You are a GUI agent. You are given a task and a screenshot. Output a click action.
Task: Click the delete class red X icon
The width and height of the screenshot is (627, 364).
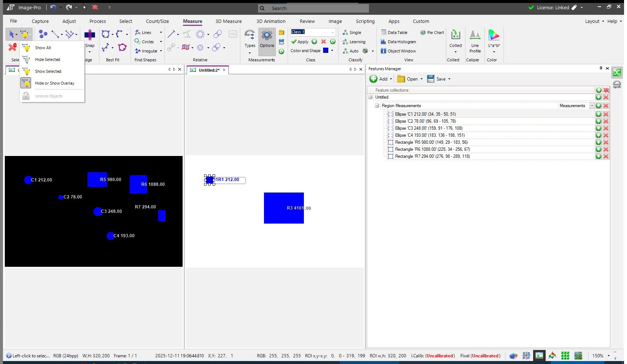(323, 42)
